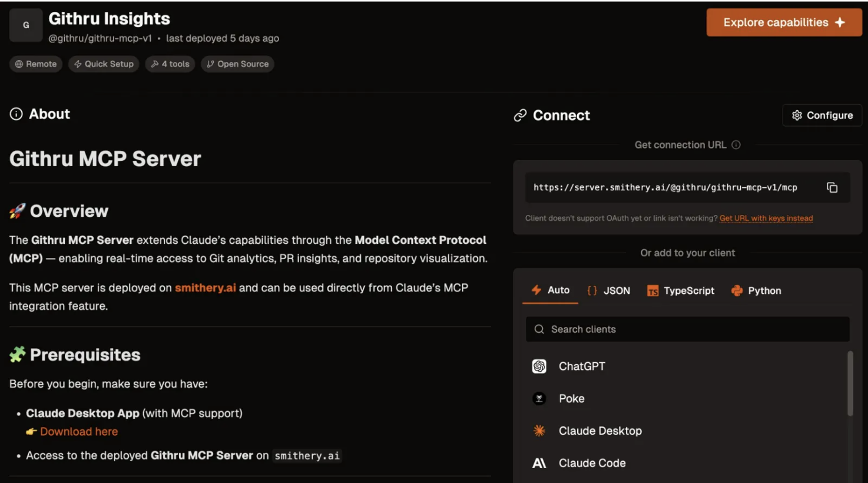
Task: Click the magnifier icon in client search
Action: pos(539,329)
